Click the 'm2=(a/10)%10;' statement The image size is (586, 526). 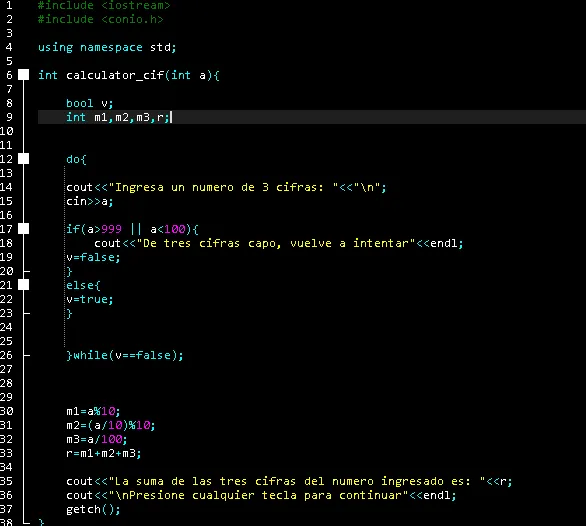[x=111, y=425]
